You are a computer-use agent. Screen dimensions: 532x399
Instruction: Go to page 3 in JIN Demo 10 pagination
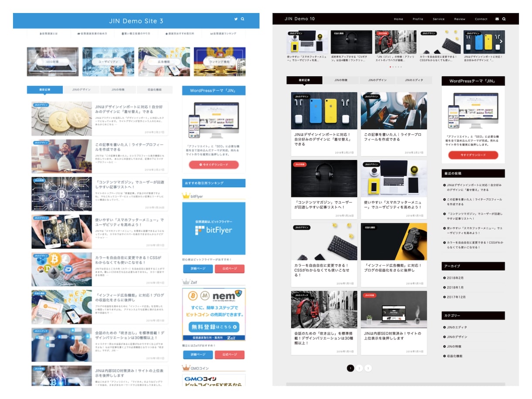(x=368, y=368)
